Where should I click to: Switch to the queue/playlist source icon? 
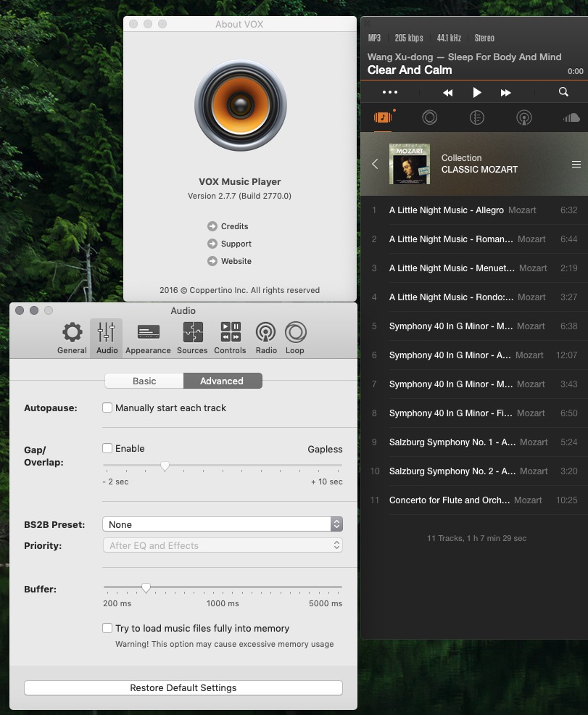tap(477, 117)
